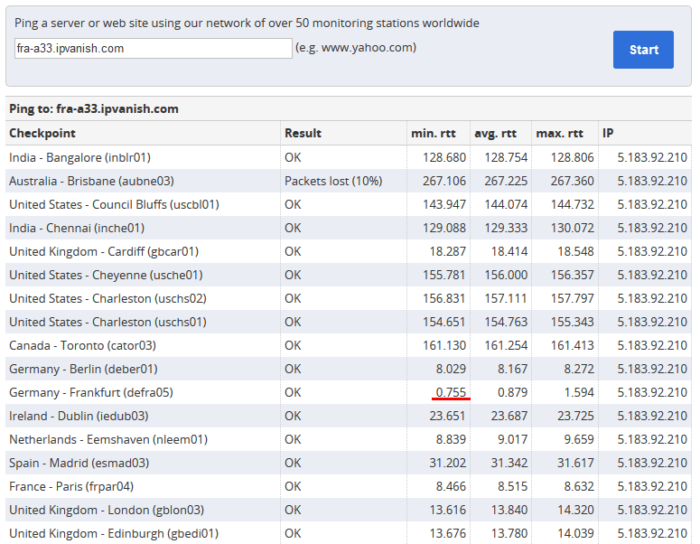Screen dimensions: 700x544
Task: Click the IP address in the Edinburgh row
Action: click(652, 534)
